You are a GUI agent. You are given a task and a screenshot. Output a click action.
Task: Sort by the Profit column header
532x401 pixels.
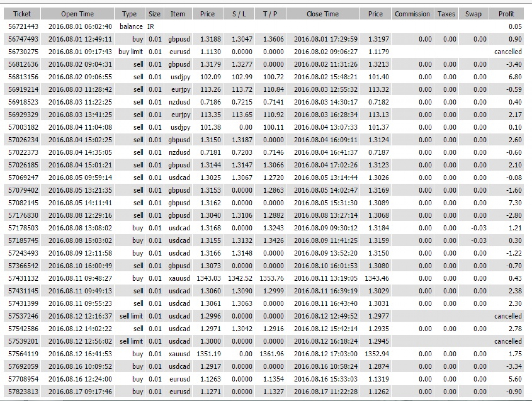(x=506, y=14)
